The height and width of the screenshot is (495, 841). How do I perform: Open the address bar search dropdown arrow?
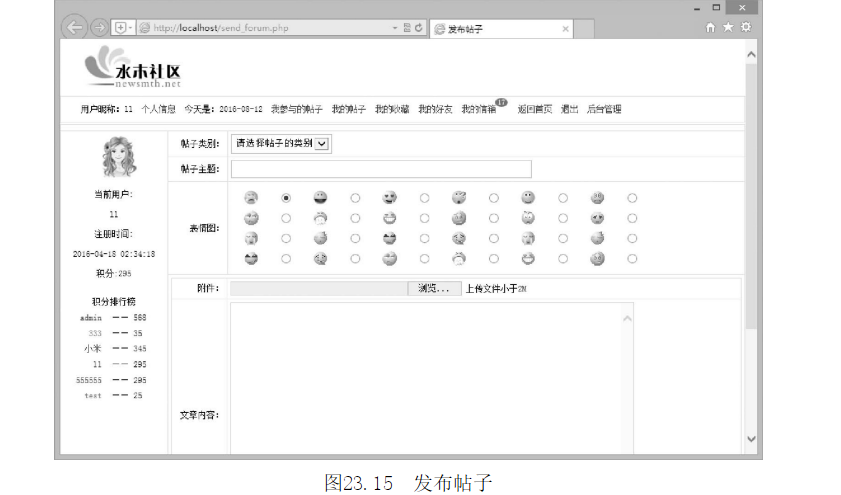(395, 28)
